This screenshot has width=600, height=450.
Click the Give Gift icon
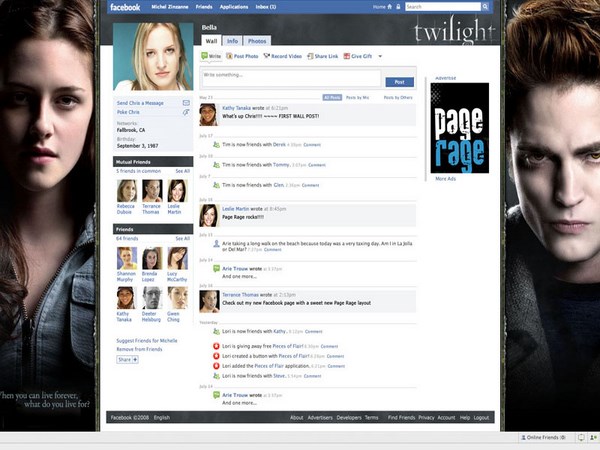pos(346,56)
